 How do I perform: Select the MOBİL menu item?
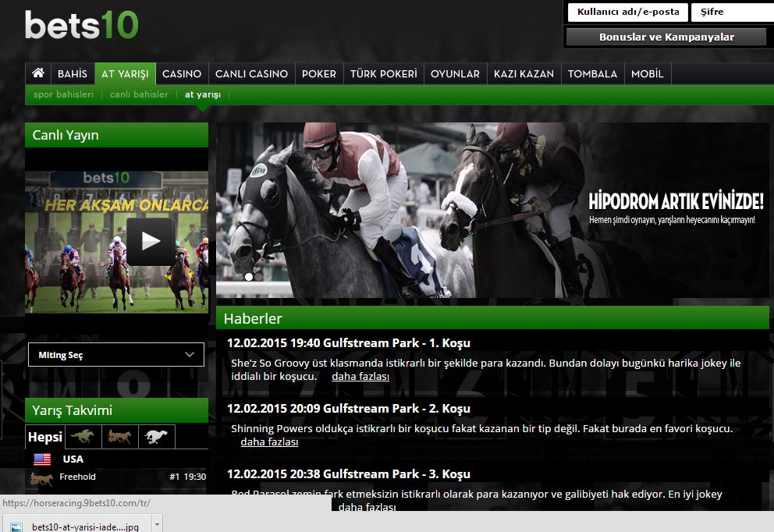(x=647, y=74)
